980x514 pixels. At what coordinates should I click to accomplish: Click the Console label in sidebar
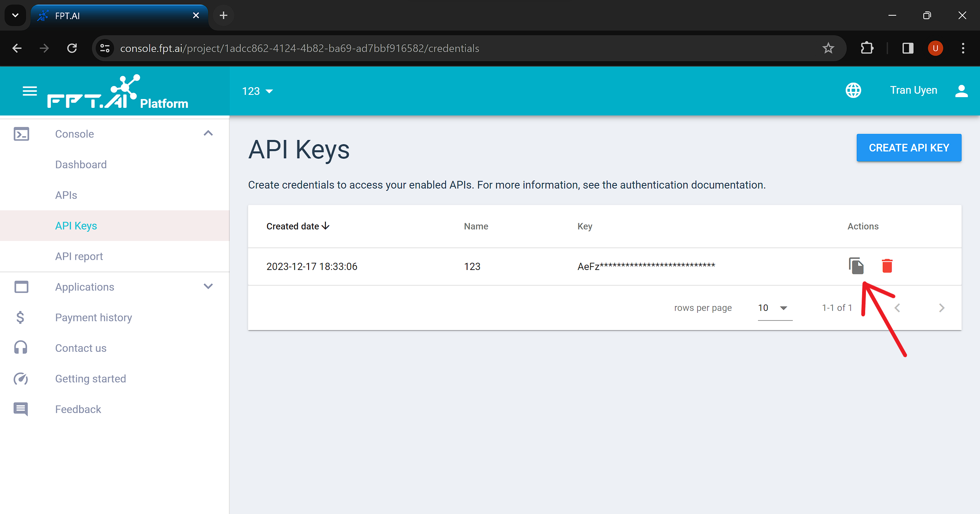click(x=74, y=134)
